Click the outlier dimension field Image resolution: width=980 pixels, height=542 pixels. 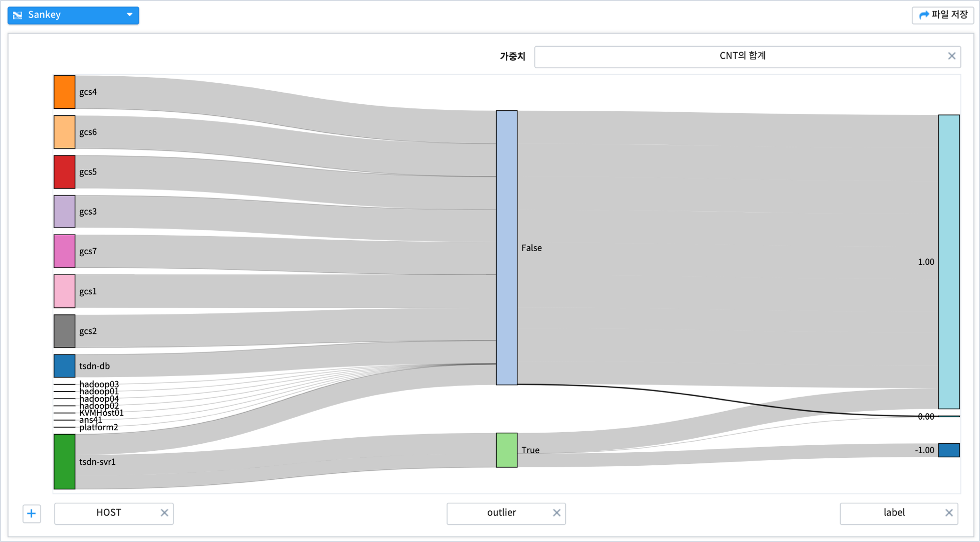pos(506,513)
